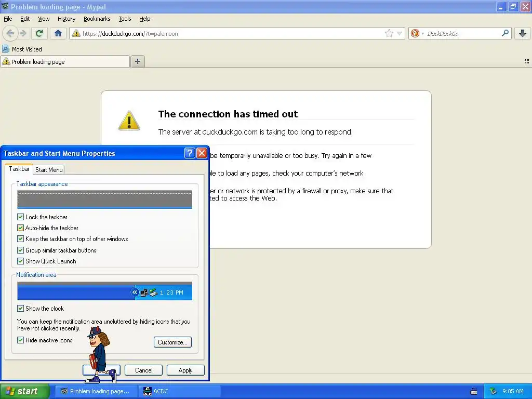Click the taskbar appearance preview image
This screenshot has width=532, height=399.
(104, 199)
